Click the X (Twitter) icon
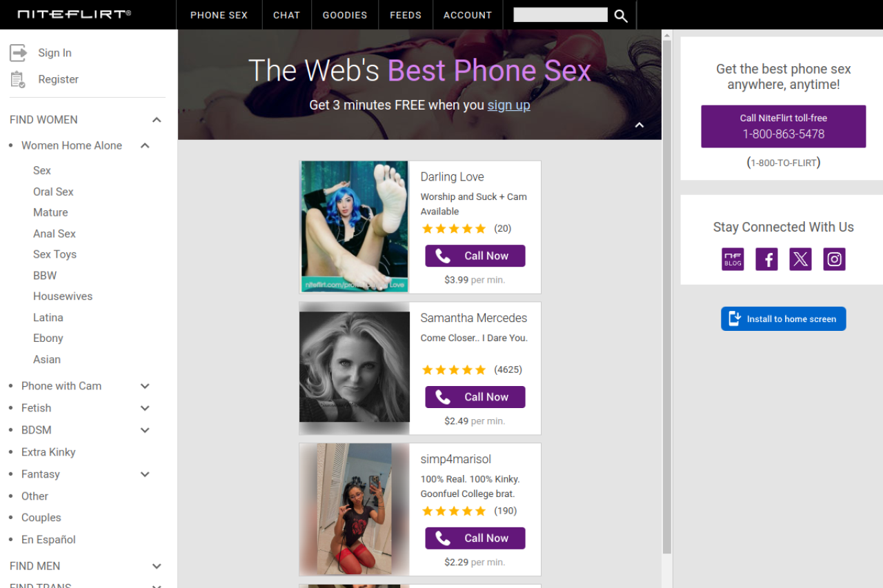 click(800, 259)
